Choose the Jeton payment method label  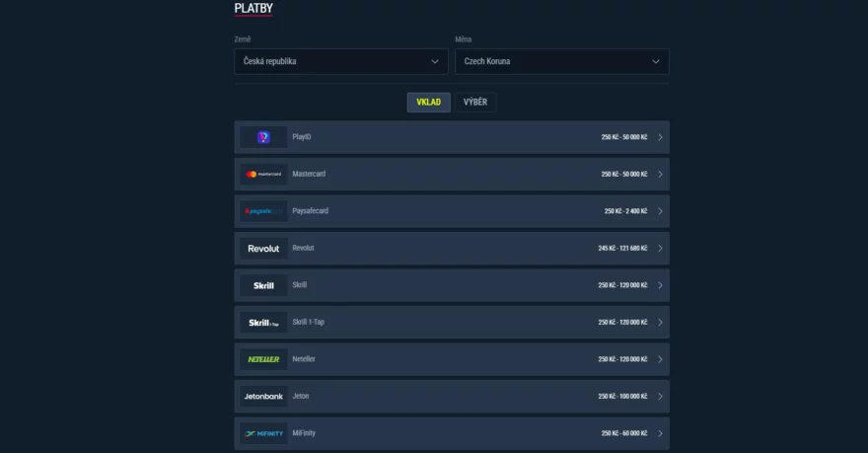[x=301, y=397]
